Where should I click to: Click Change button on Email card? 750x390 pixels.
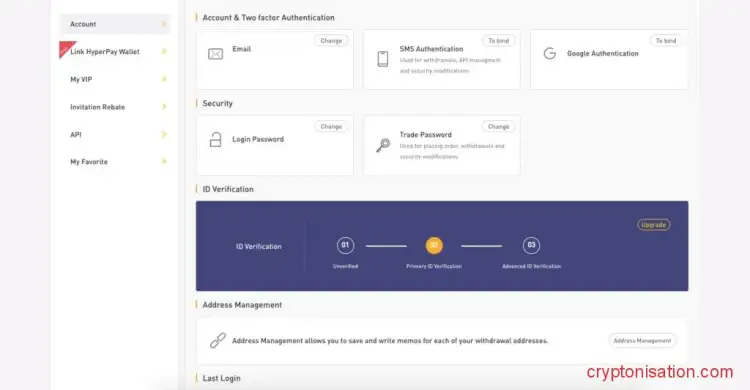point(331,41)
